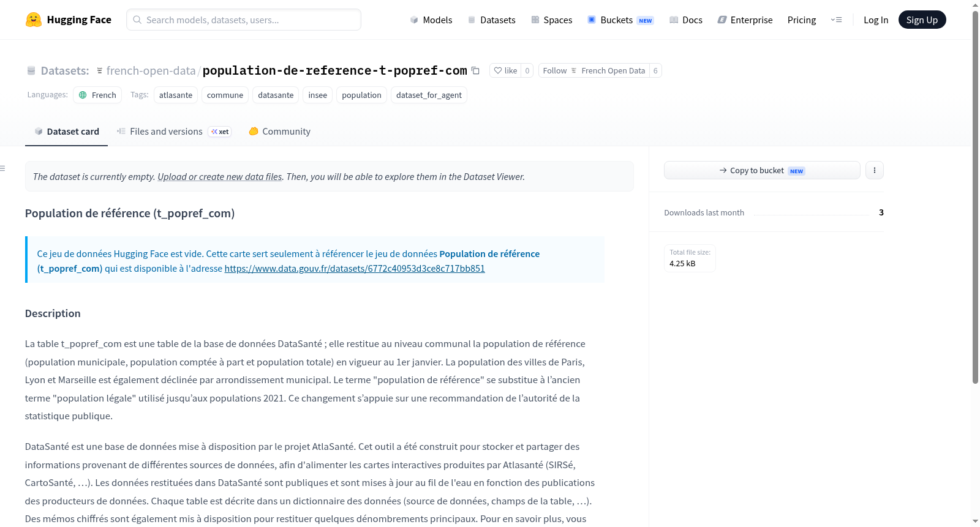
Task: Click the Hugging Face logo emoji
Action: [x=34, y=20]
